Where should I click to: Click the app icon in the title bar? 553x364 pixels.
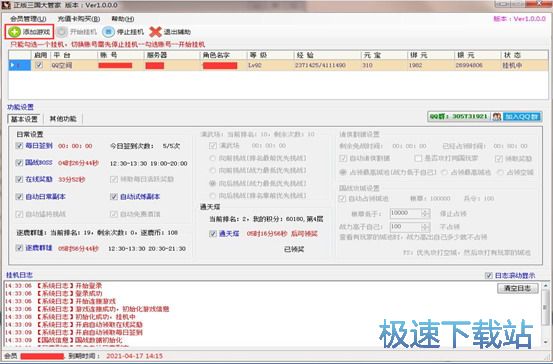pyautogui.click(x=5, y=5)
